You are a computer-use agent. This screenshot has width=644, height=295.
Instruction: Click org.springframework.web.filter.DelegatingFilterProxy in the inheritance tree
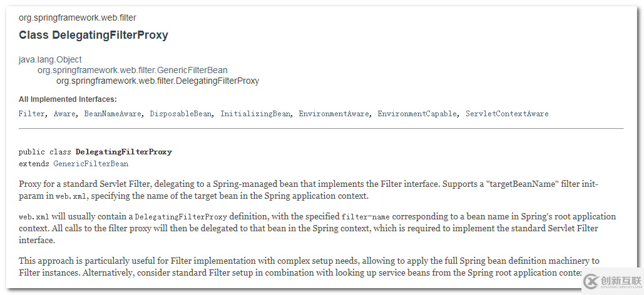[157, 81]
